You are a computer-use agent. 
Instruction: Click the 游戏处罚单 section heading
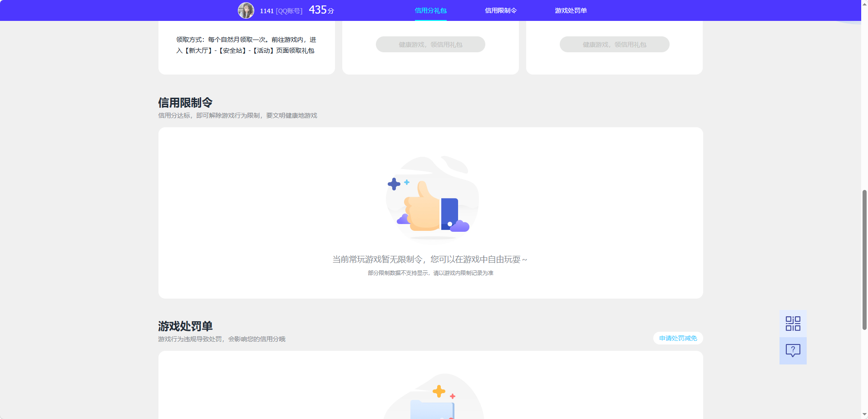click(185, 326)
